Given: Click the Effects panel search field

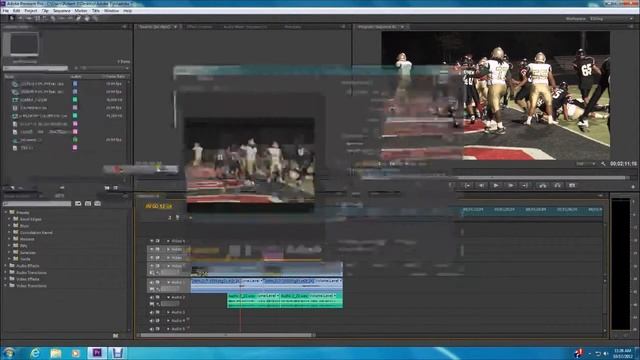Looking at the screenshot, I should click(37, 203).
